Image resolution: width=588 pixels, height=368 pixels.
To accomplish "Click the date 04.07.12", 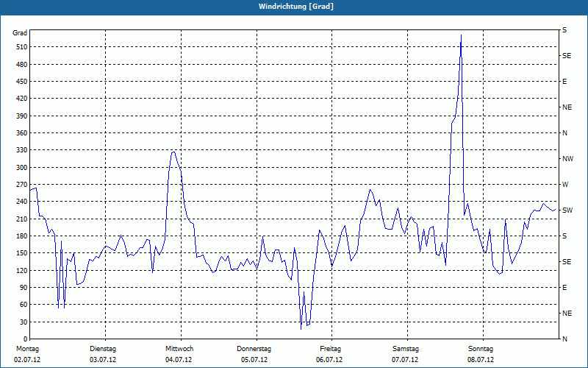I will tap(179, 360).
